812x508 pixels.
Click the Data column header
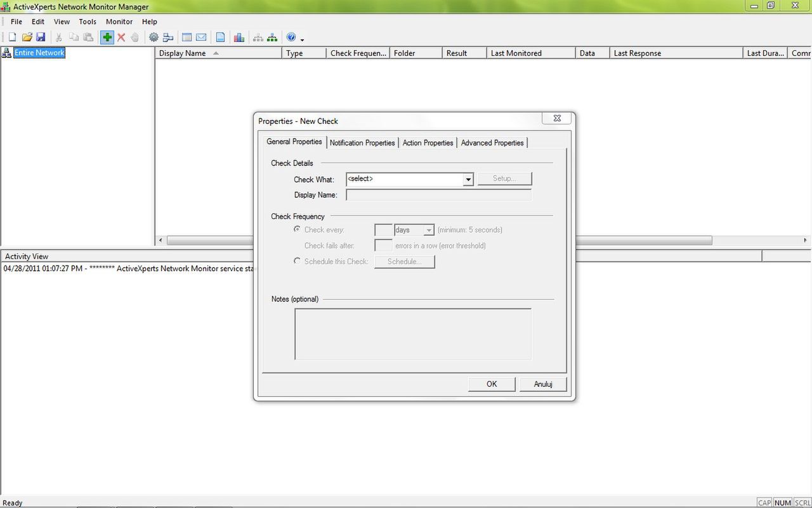coord(593,53)
